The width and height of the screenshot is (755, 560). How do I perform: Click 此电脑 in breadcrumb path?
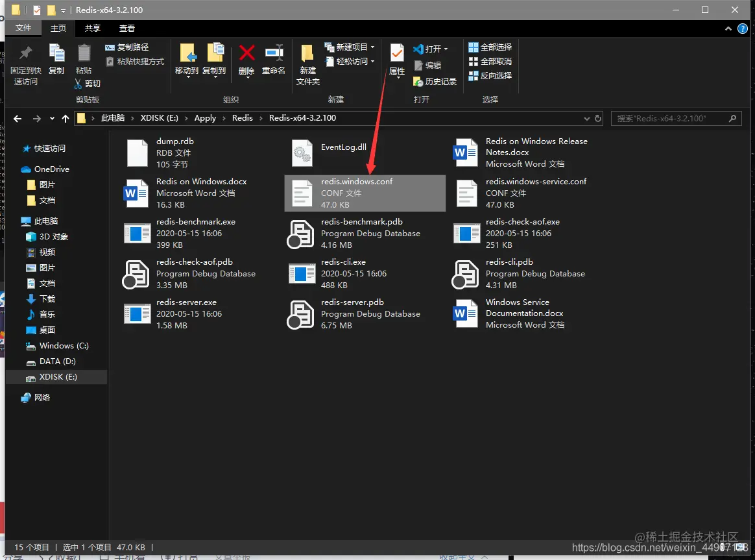(x=113, y=118)
